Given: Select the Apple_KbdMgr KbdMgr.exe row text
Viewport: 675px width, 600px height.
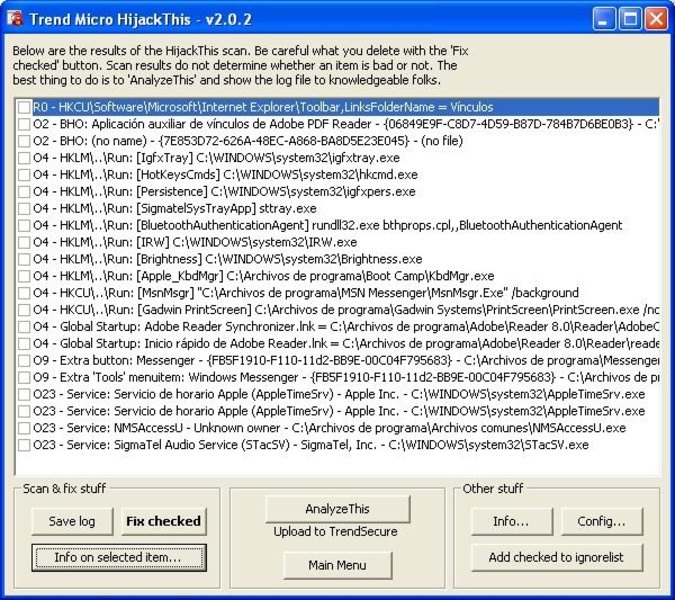Looking at the screenshot, I should pos(263,276).
